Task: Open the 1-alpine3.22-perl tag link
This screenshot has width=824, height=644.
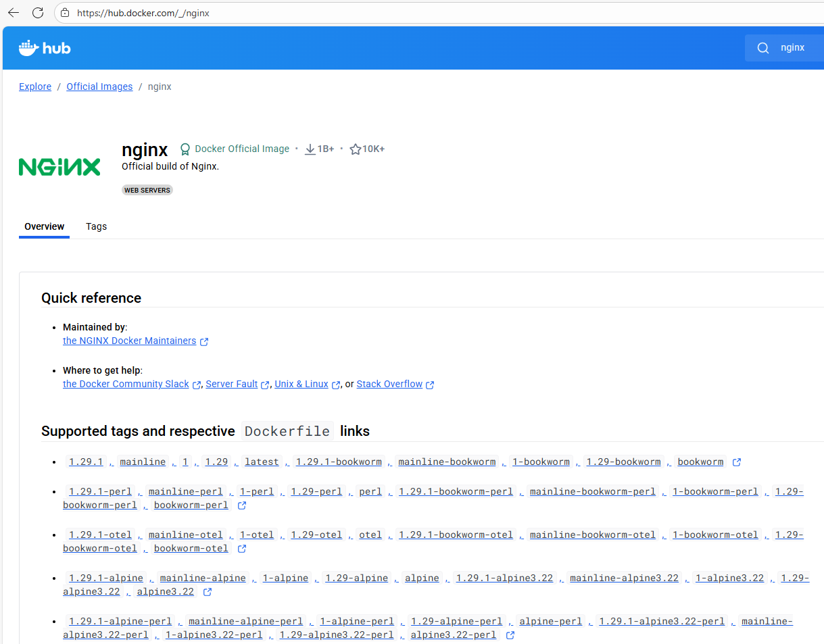Action: 214,635
